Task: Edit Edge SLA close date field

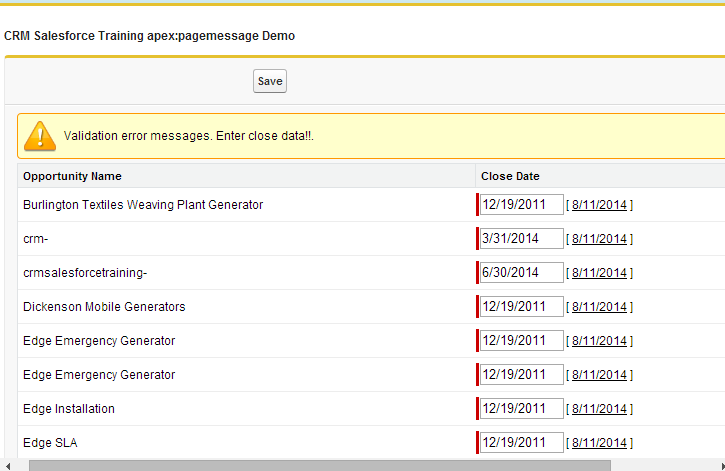Action: 522,442
